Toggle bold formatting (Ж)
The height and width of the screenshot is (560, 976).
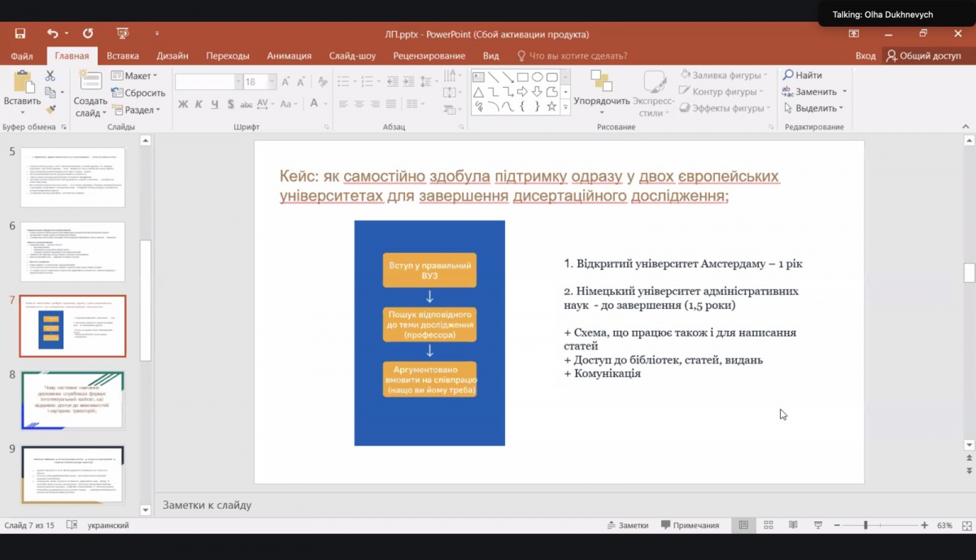tap(183, 104)
